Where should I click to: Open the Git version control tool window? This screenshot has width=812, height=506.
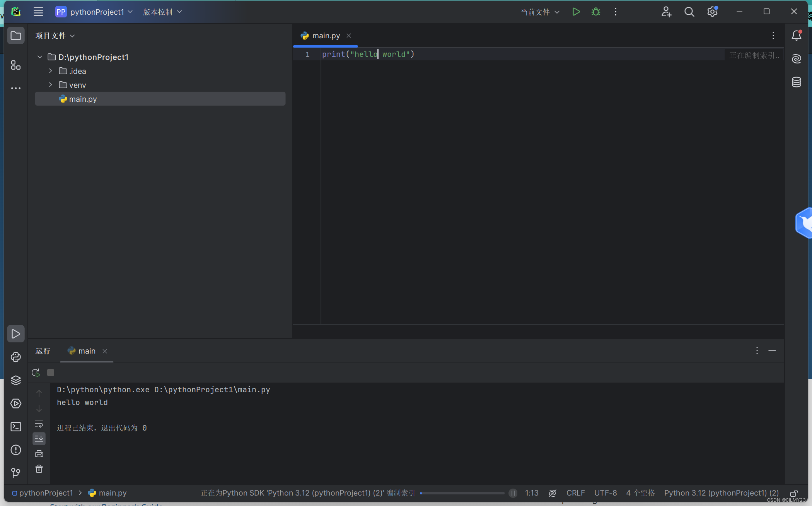tap(16, 473)
